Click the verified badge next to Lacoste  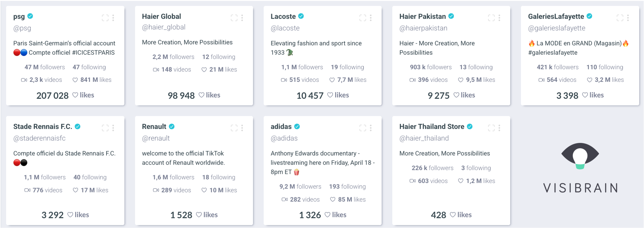pos(301,16)
